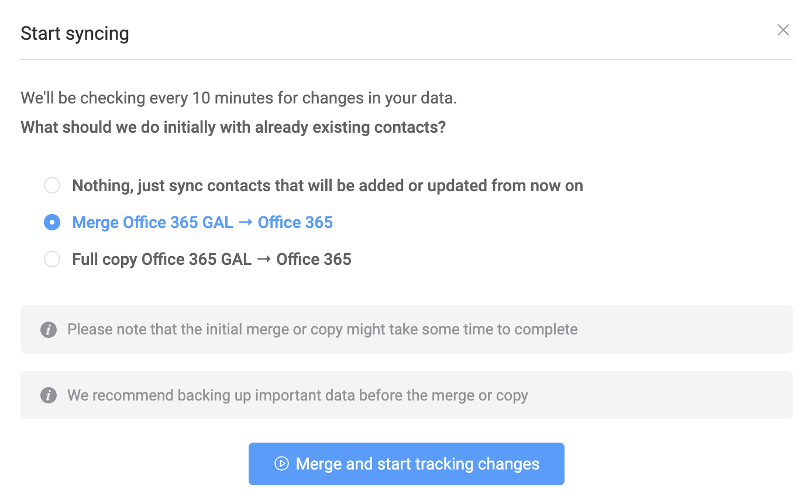Click the merge duration warning message text
The width and height of the screenshot is (812, 504).
pyautogui.click(x=321, y=329)
